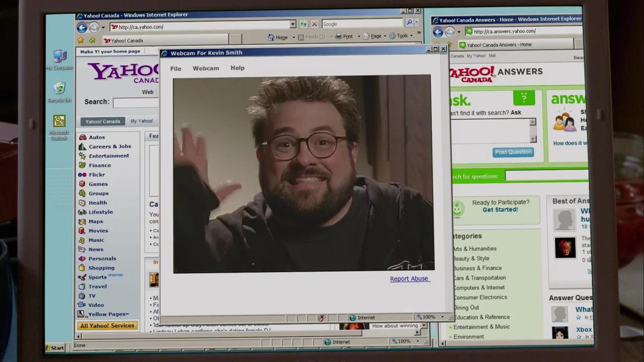Screen dimensions: 644x362
Task: Click Yahoo search input field
Action: pyautogui.click(x=136, y=103)
